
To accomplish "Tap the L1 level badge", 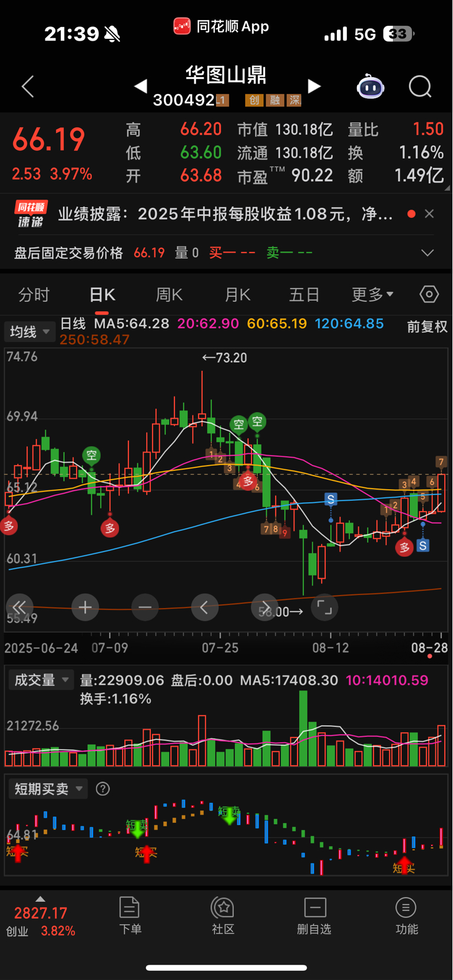I will coord(222,100).
